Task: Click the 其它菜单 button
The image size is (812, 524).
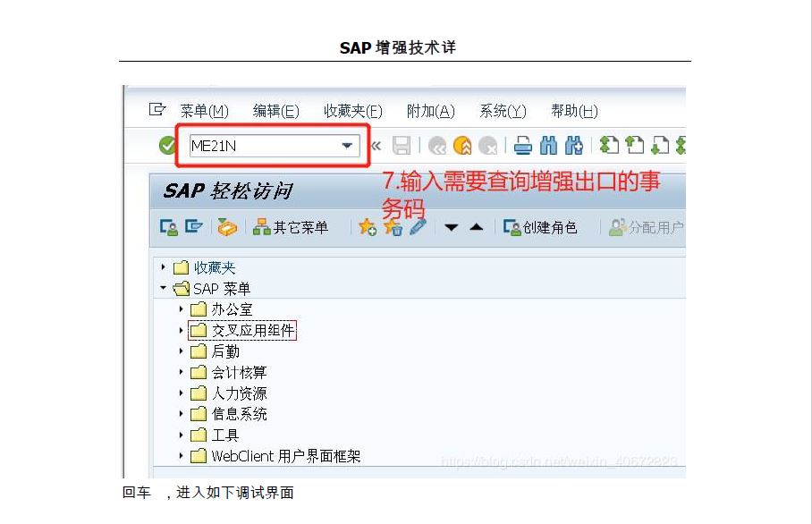Action: (291, 227)
